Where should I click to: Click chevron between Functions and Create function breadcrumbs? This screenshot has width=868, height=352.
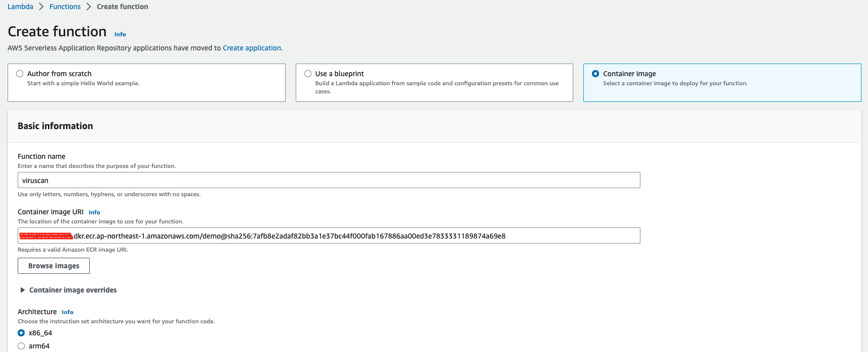pyautogui.click(x=89, y=7)
